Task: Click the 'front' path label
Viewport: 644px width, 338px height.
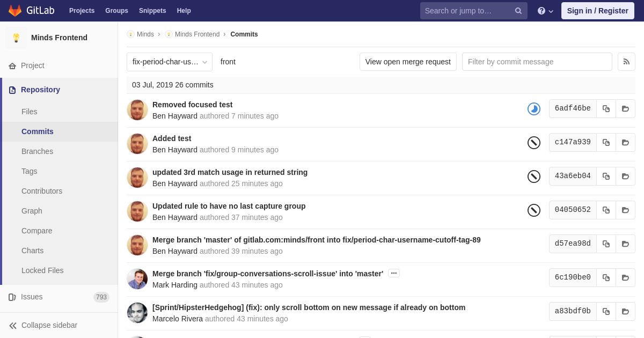Action: point(228,62)
